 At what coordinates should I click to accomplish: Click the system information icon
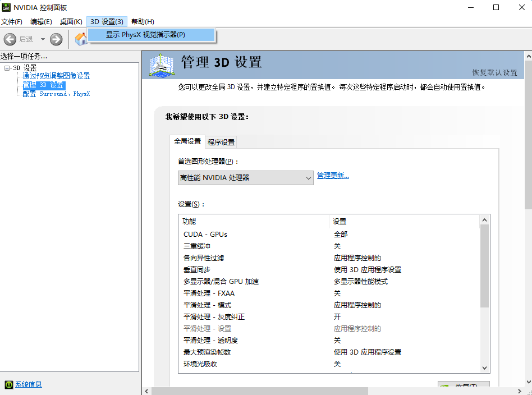point(9,384)
